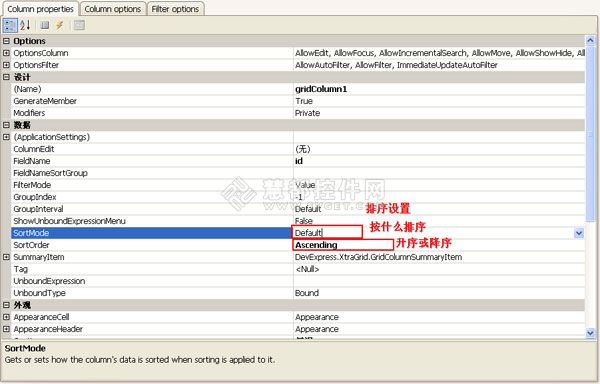Select the GroupIndex property
Image resolution: width=600 pixels, height=384 pixels.
(x=35, y=197)
